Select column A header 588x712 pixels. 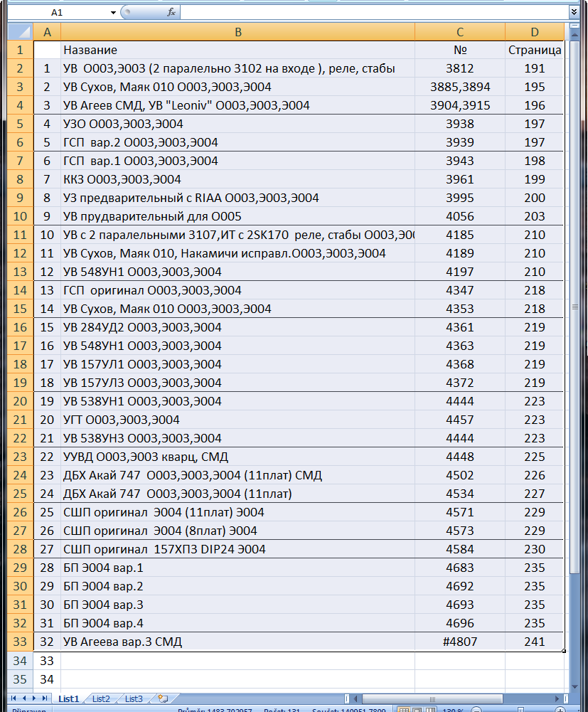(47, 32)
